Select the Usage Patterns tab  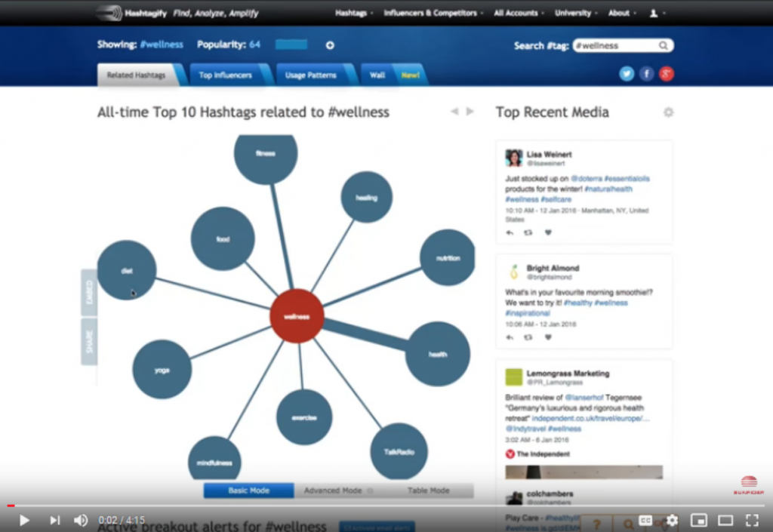tap(311, 75)
